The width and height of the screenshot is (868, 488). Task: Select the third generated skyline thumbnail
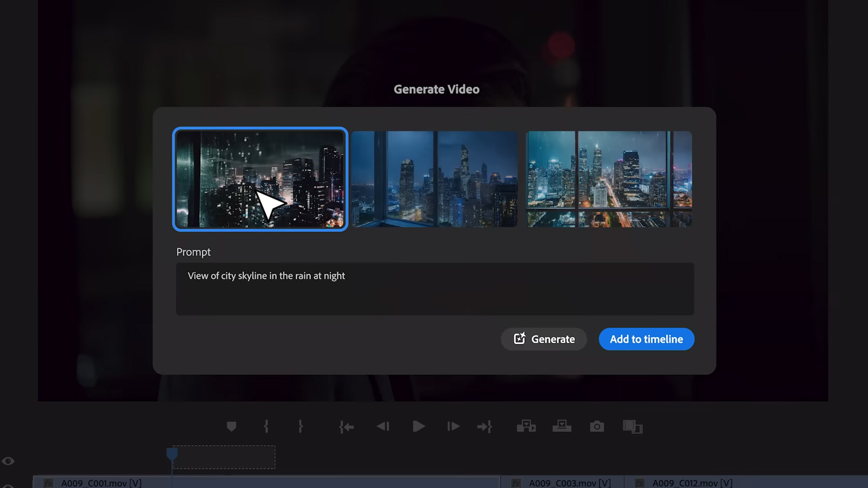609,179
